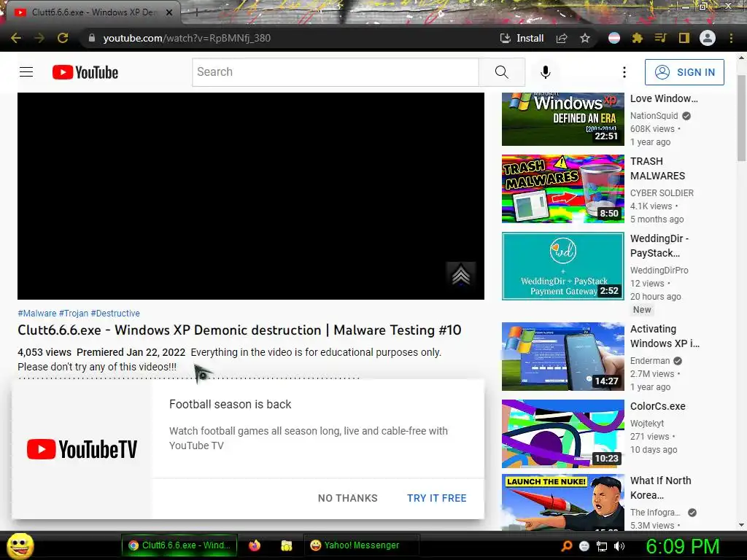Open the browser side panel icon

click(x=684, y=38)
